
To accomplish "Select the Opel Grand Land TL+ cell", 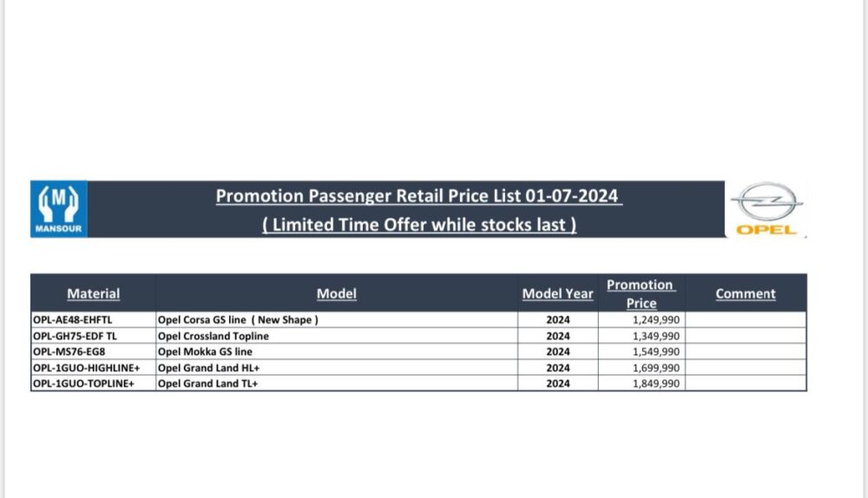I will point(337,383).
